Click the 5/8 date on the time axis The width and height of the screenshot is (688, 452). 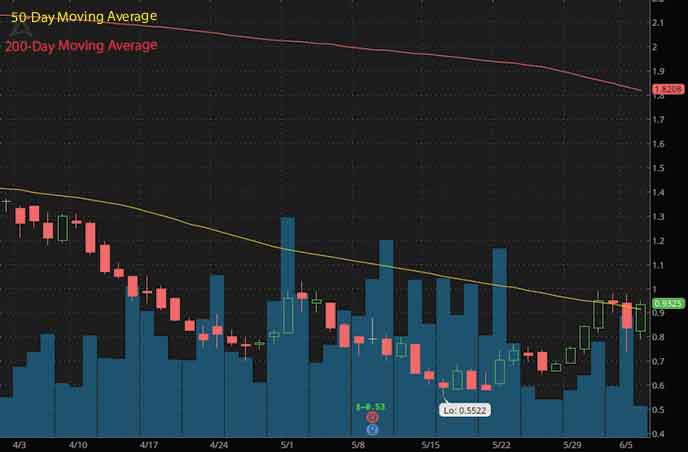point(358,445)
